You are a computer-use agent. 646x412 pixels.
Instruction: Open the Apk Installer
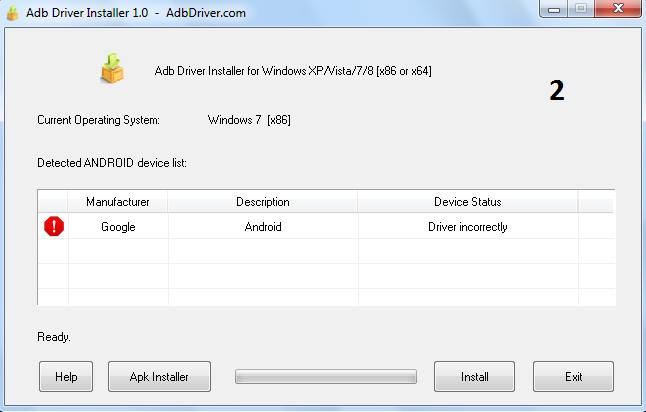tap(159, 377)
